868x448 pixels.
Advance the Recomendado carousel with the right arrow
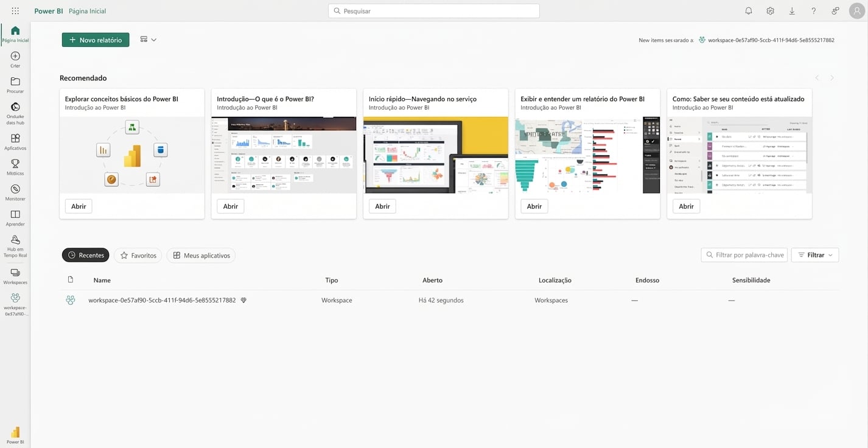[x=831, y=78]
